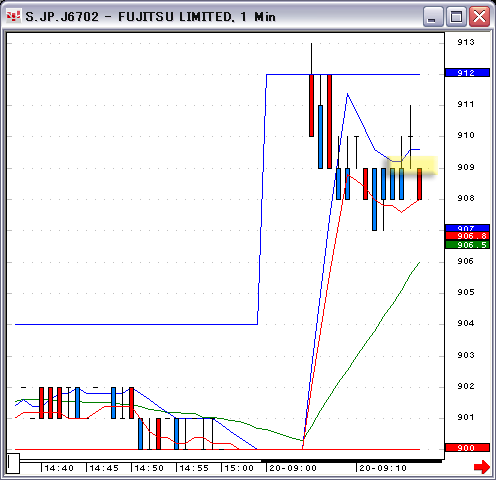
Task: Click the 905 price scale label
Action: click(x=466, y=292)
